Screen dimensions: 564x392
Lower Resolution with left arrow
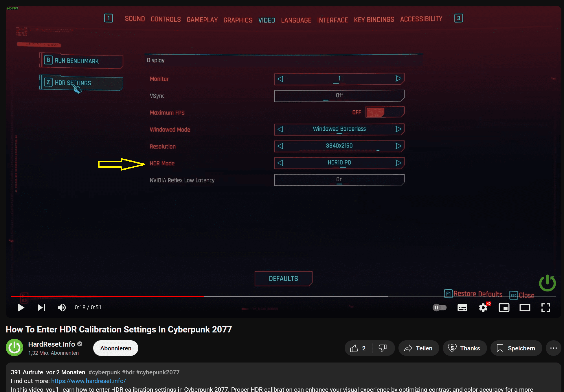click(280, 146)
